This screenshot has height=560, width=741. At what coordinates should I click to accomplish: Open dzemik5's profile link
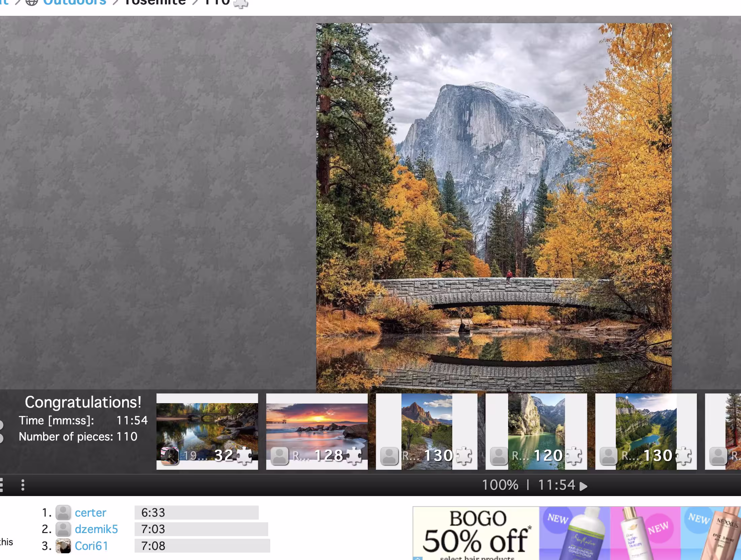(x=96, y=529)
